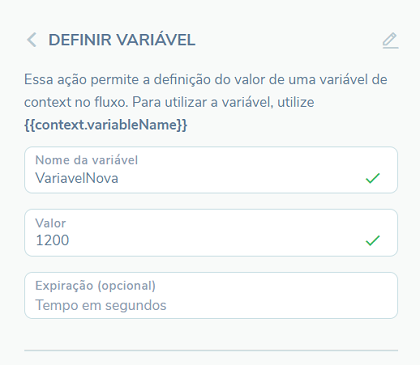Click the pencil edit icon beside the title
Screen dimensions: 420x365
point(390,40)
